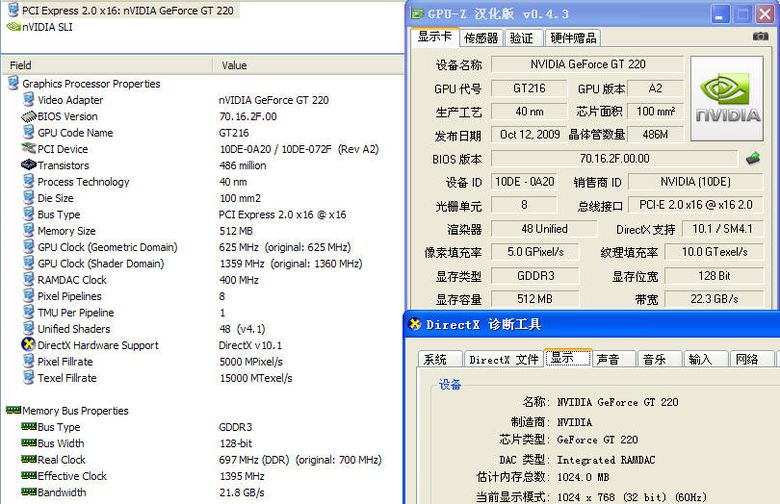Click the BIOS Version chip icon
The image size is (780, 504).
29,116
